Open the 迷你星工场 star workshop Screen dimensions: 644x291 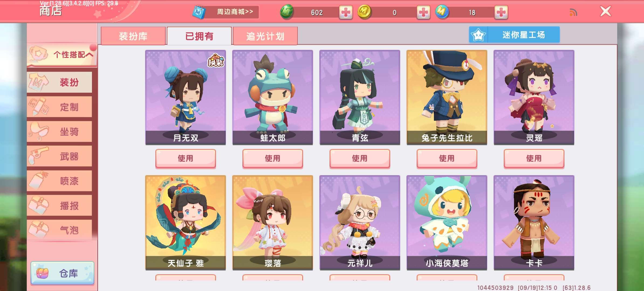coord(514,35)
